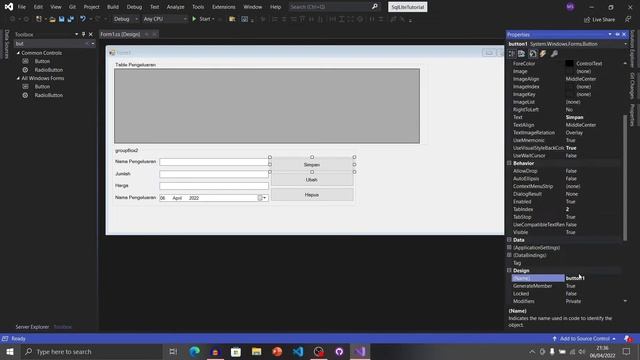Close the Toolbox panel
Viewport: 640px width, 360px height.
click(x=91, y=34)
